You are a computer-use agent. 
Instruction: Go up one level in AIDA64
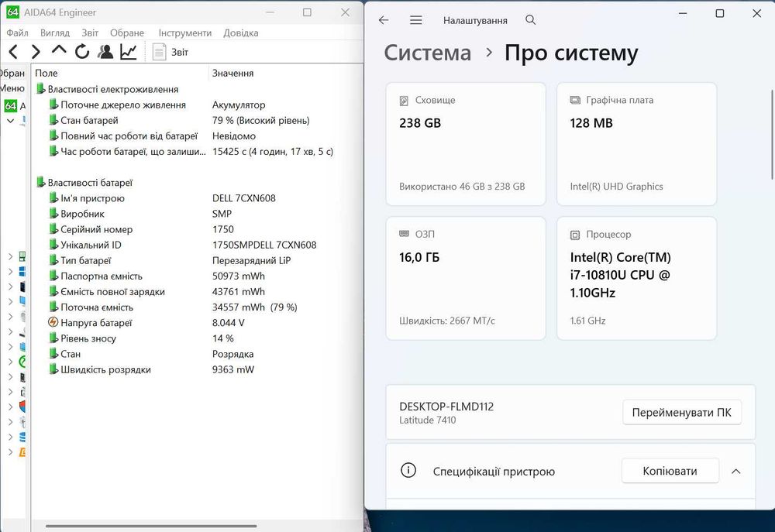pos(59,50)
